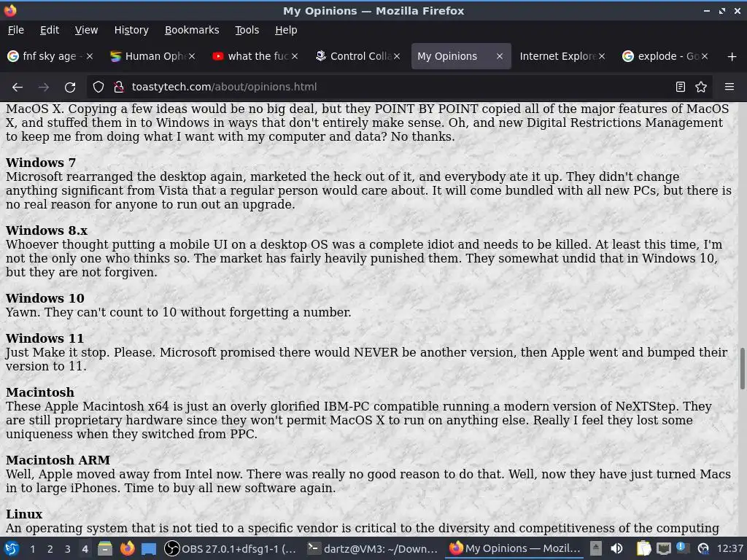747x560 pixels.
Task: Open the Firefox hamburger menu
Action: tap(729, 87)
